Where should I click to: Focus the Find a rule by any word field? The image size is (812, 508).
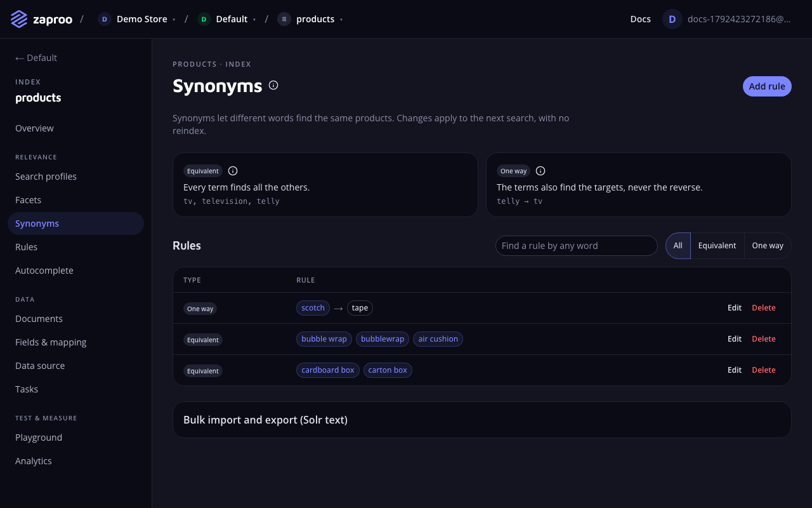click(576, 246)
